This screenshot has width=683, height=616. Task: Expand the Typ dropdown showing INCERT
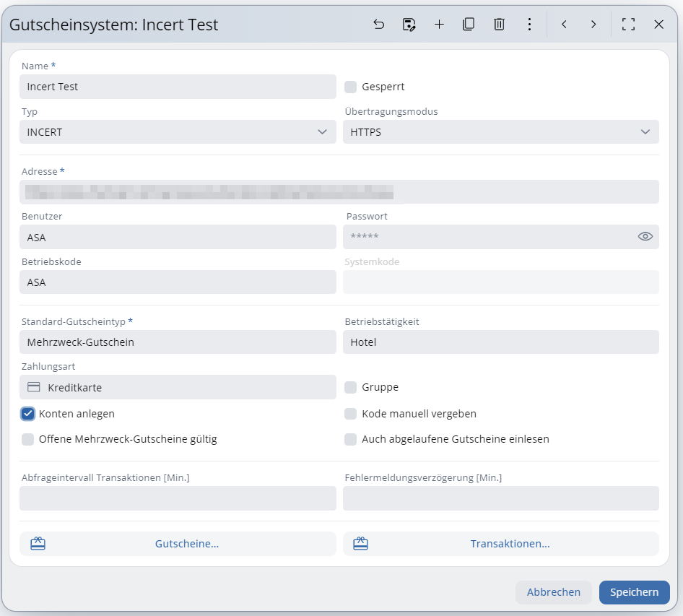click(x=178, y=132)
